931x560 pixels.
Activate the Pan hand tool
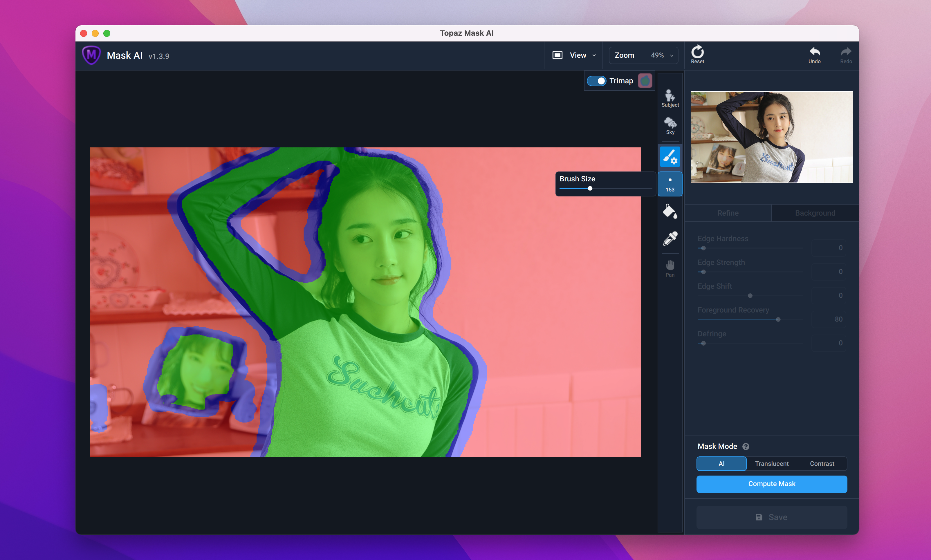pos(670,268)
